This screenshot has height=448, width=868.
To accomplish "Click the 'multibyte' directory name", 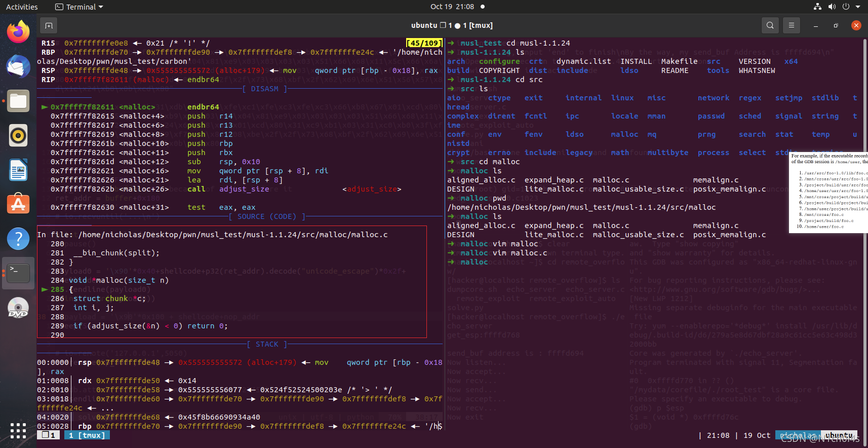I will point(667,153).
